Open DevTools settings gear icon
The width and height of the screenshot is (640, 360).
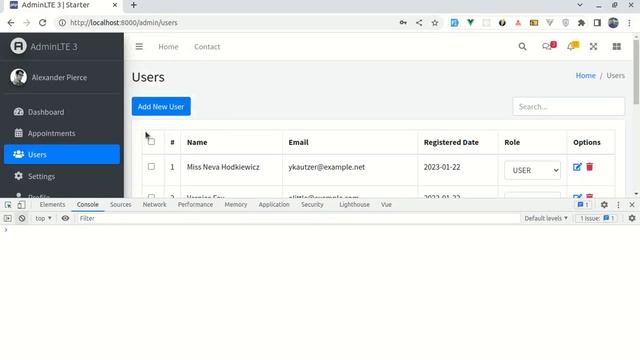point(604,204)
